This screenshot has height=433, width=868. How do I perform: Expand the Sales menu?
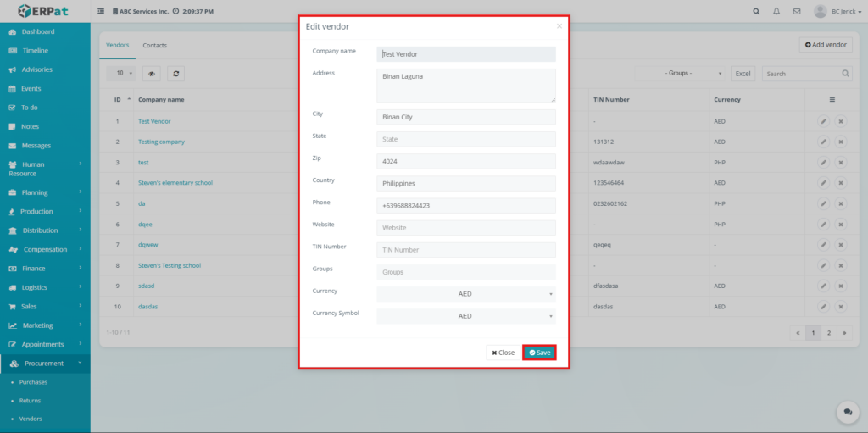[x=45, y=306]
